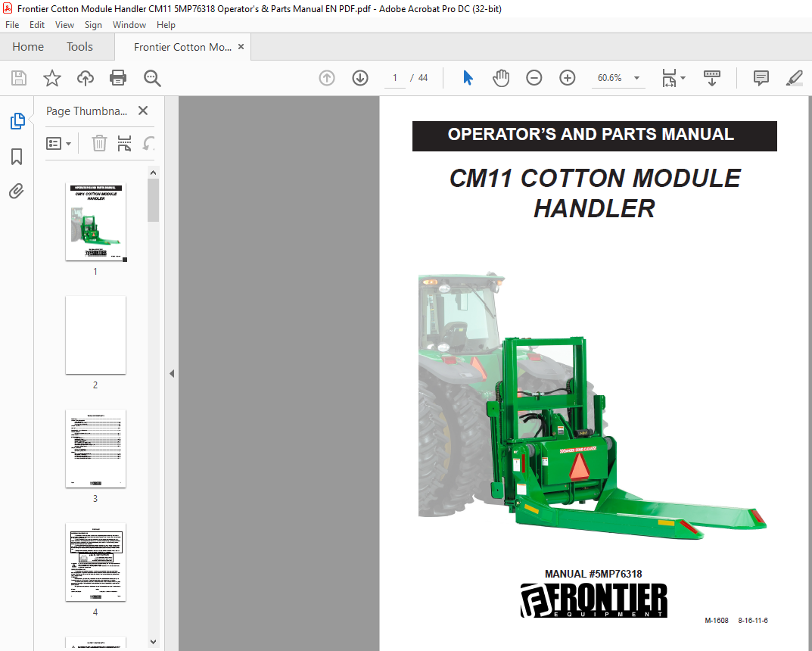This screenshot has height=651, width=812.
Task: Select page 4 thumbnail
Action: 96,562
